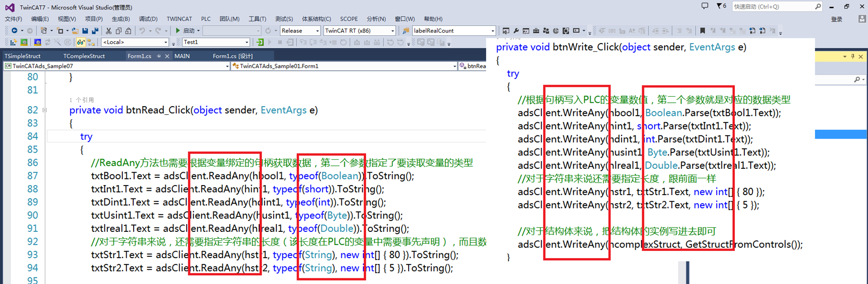Click the try keyword on line 84
Viewport: 868px width, 284px height.
pos(86,136)
